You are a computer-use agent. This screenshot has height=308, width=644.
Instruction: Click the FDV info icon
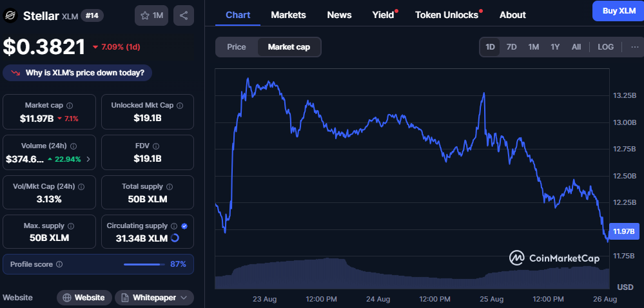tap(156, 146)
